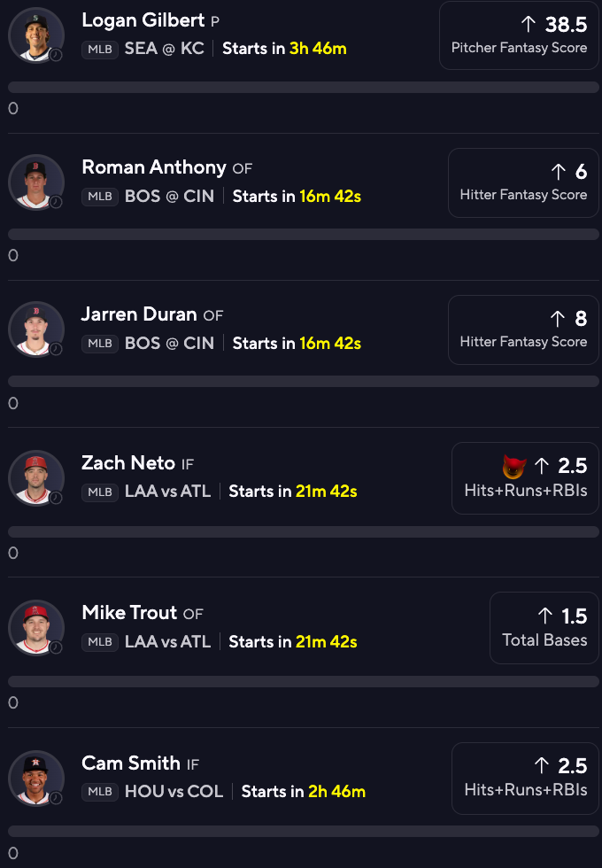Click the MLB tag on the HOU vs COL game
This screenshot has height=868, width=602.
tap(100, 792)
